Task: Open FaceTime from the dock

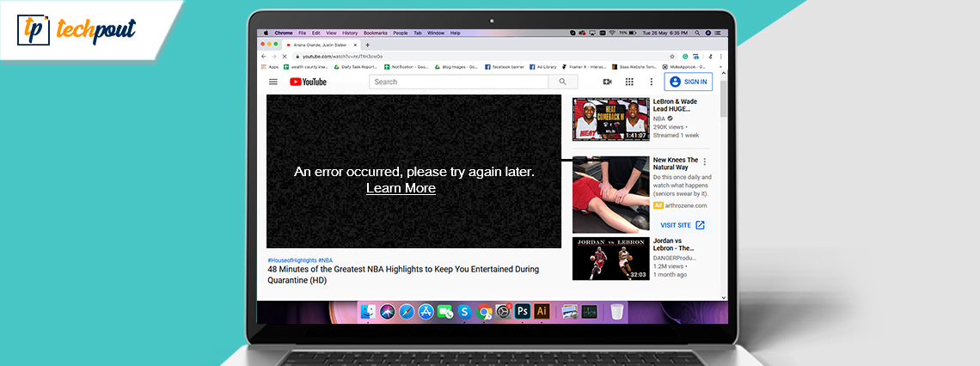Action: [445, 311]
